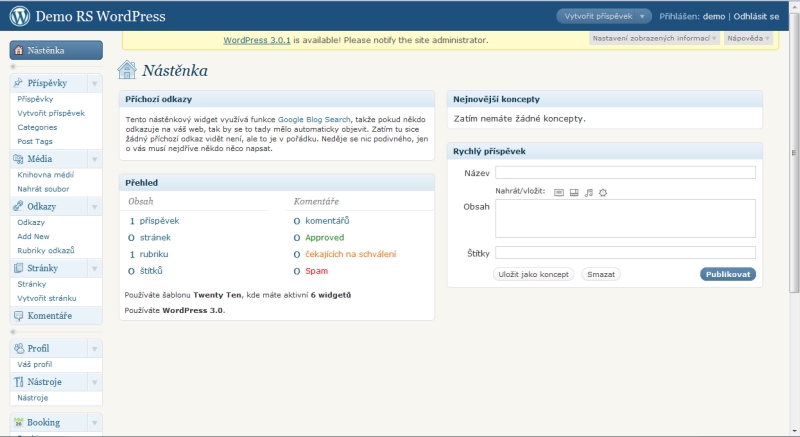The image size is (800, 437).
Task: Open the stránek count link
Action: click(155, 238)
